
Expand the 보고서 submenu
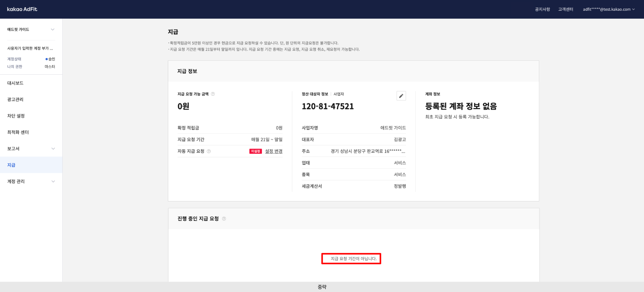pyautogui.click(x=53, y=149)
